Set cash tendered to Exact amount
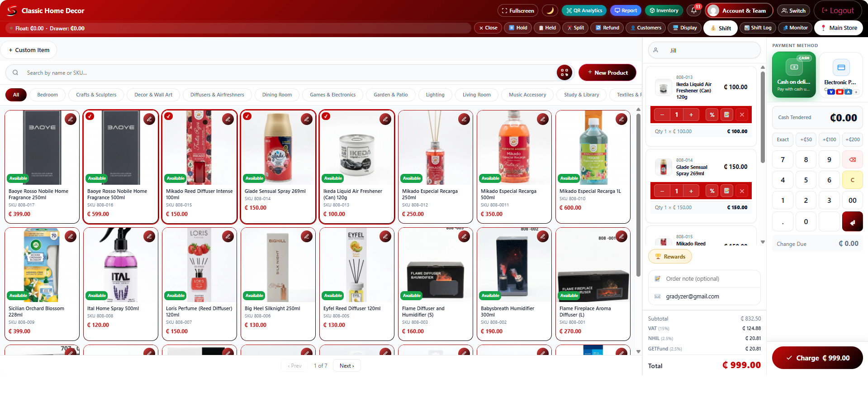 click(783, 139)
